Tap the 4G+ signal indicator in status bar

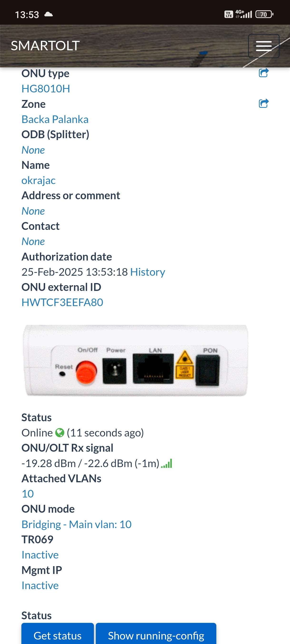click(243, 14)
